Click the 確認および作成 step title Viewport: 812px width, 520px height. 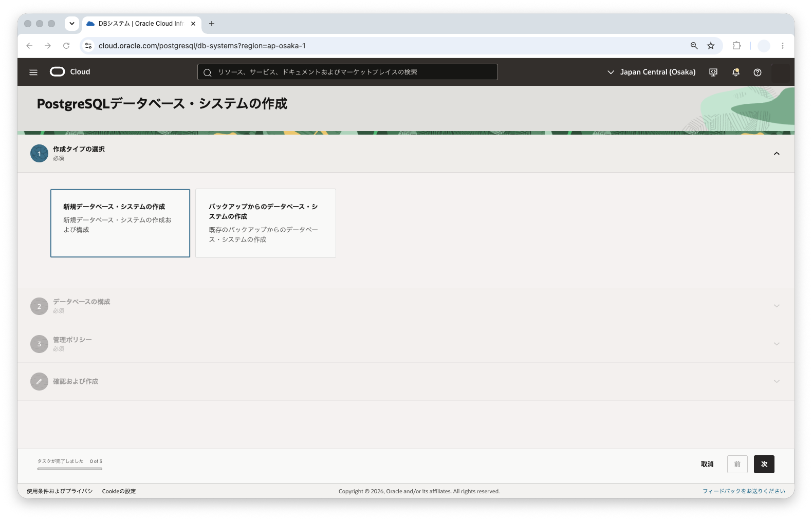[x=76, y=382]
